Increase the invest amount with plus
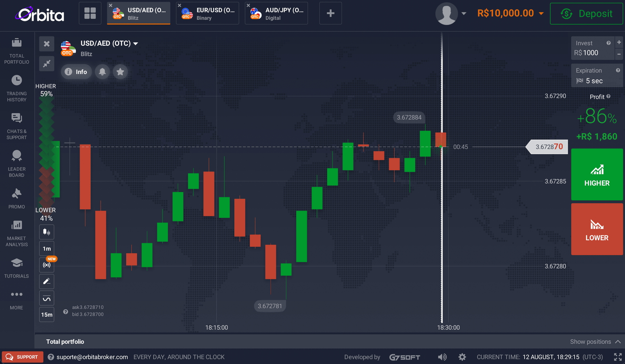The image size is (625, 364). click(x=619, y=42)
